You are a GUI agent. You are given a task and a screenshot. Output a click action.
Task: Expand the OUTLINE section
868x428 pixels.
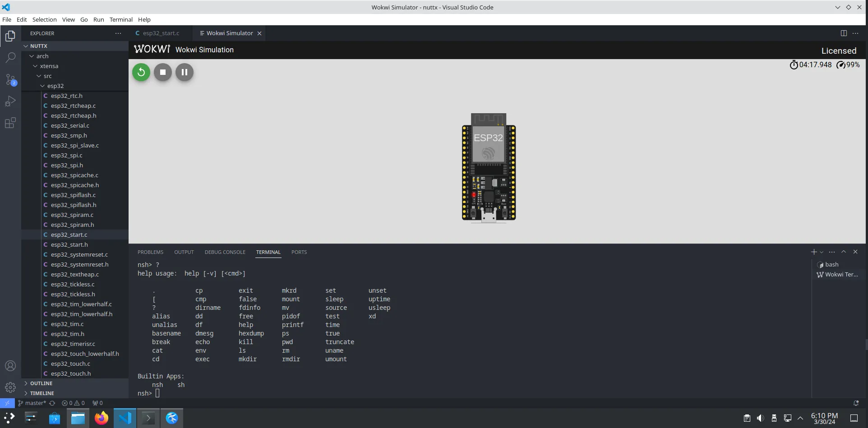click(x=41, y=383)
